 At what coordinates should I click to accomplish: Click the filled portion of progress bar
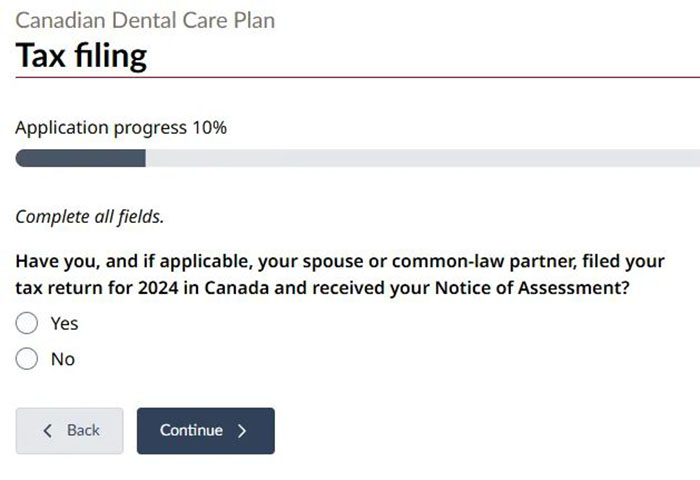pyautogui.click(x=80, y=158)
